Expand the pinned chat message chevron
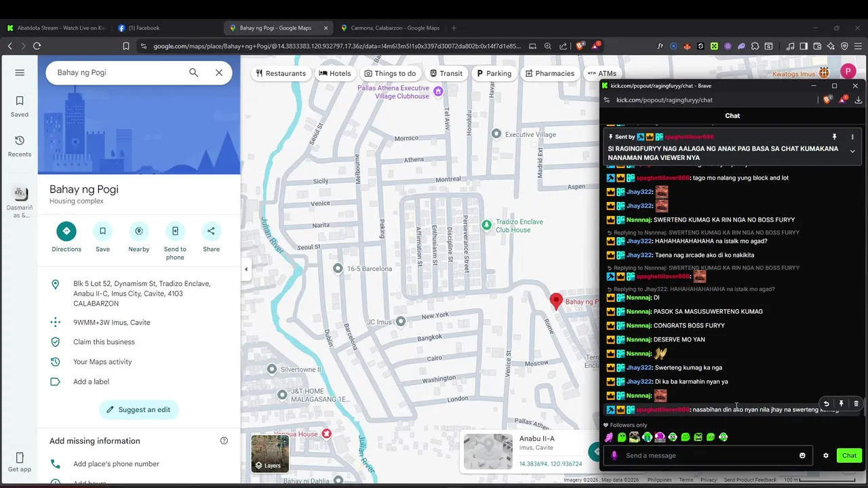This screenshot has height=488, width=868. (852, 151)
